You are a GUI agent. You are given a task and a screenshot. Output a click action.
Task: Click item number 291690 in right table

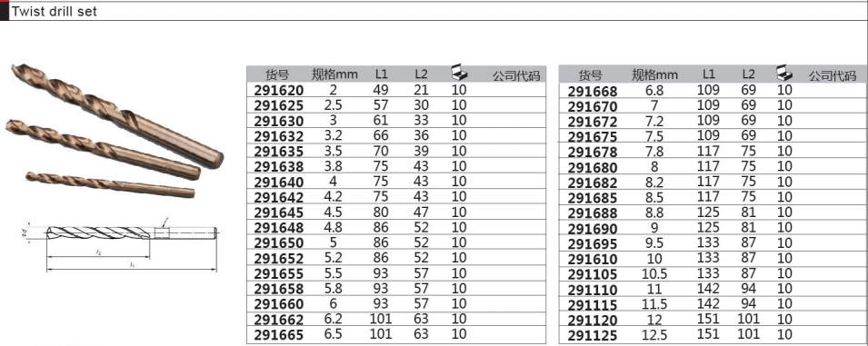click(x=593, y=228)
